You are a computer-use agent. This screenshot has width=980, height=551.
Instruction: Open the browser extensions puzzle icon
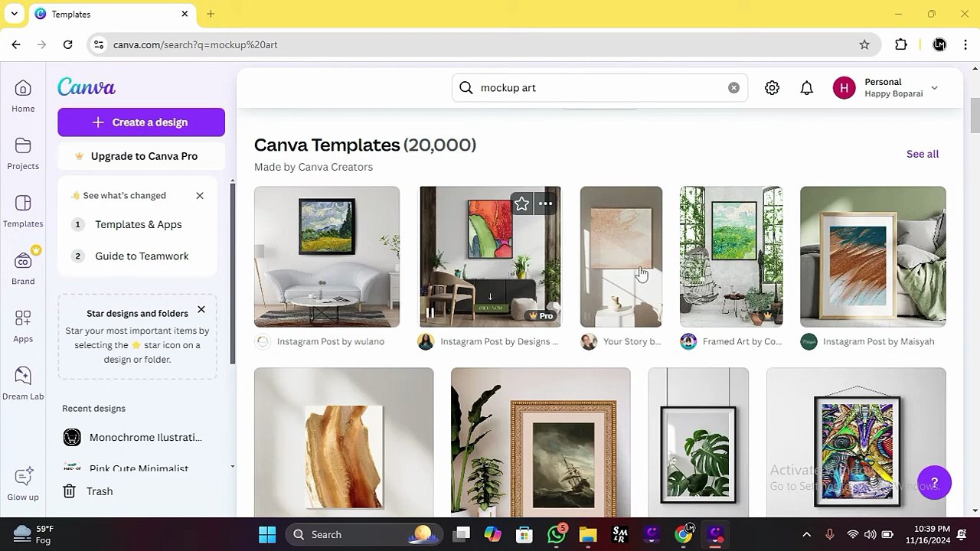pos(901,44)
